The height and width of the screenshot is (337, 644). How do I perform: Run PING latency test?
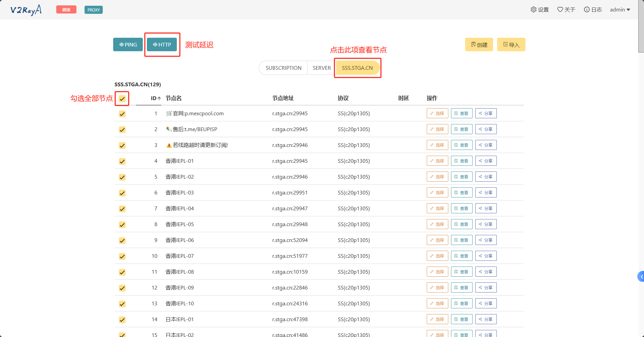point(128,44)
